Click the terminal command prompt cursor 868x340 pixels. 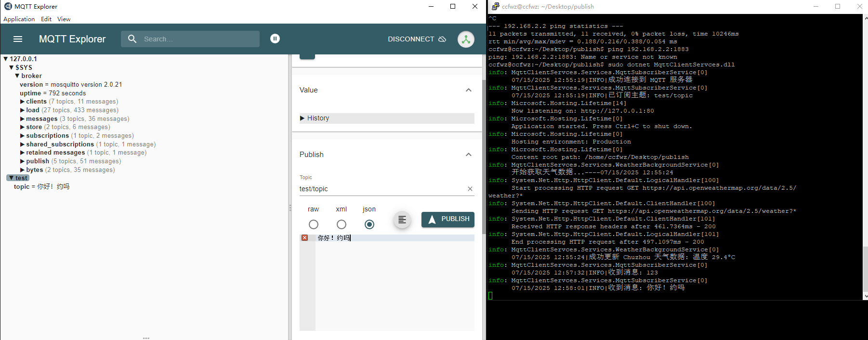coord(490,296)
